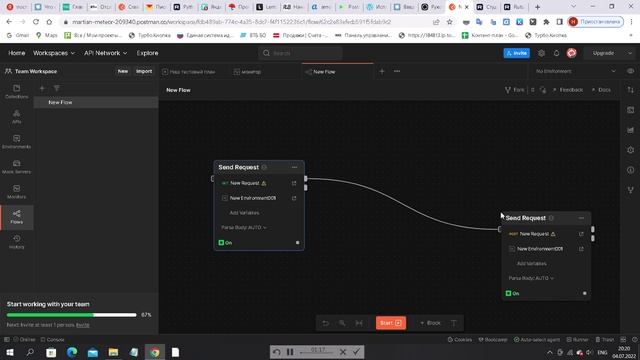The image size is (640, 360).
Task: Click info icon beside left Send Request title
Action: pyautogui.click(x=264, y=167)
